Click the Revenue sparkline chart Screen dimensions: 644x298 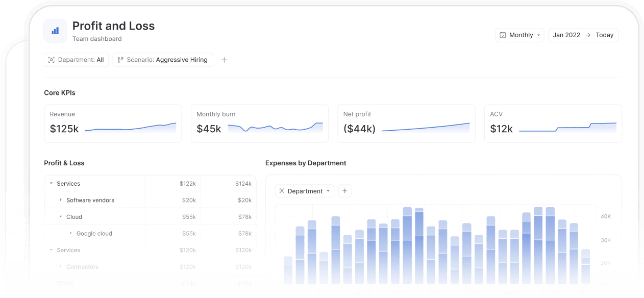point(131,128)
